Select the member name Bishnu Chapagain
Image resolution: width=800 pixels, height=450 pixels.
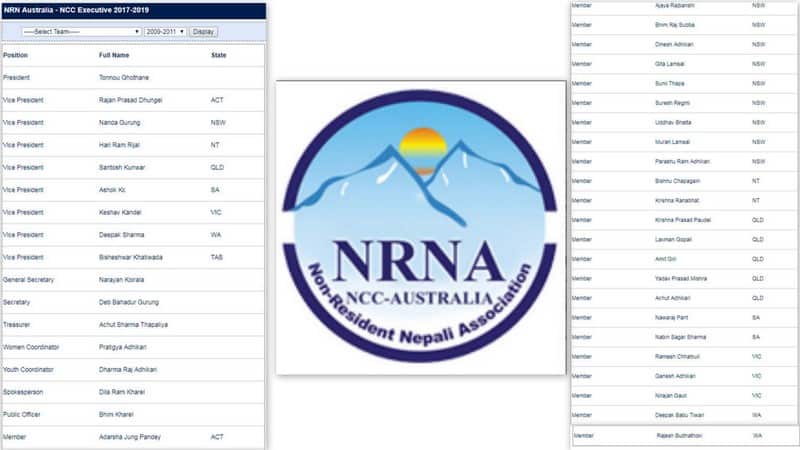(677, 181)
